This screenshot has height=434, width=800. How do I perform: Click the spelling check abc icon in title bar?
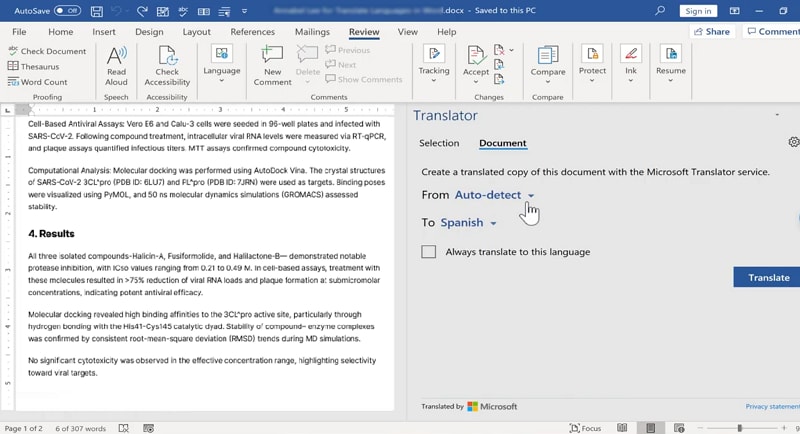coord(183,11)
